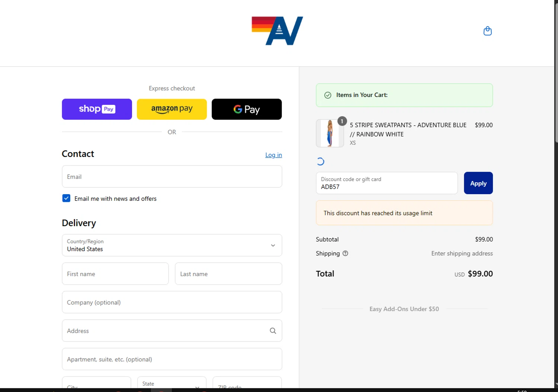Image resolution: width=558 pixels, height=392 pixels.
Task: Click the Address search magnifier icon
Action: (273, 331)
